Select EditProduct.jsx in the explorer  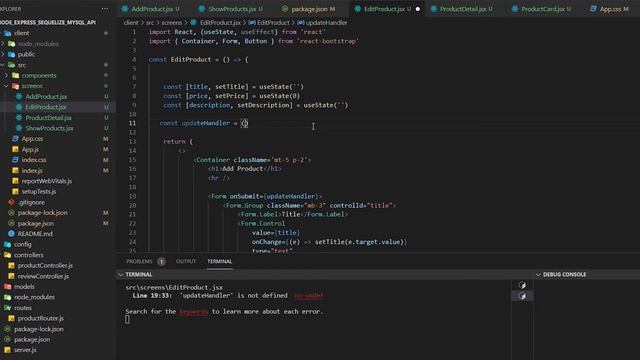(x=46, y=107)
